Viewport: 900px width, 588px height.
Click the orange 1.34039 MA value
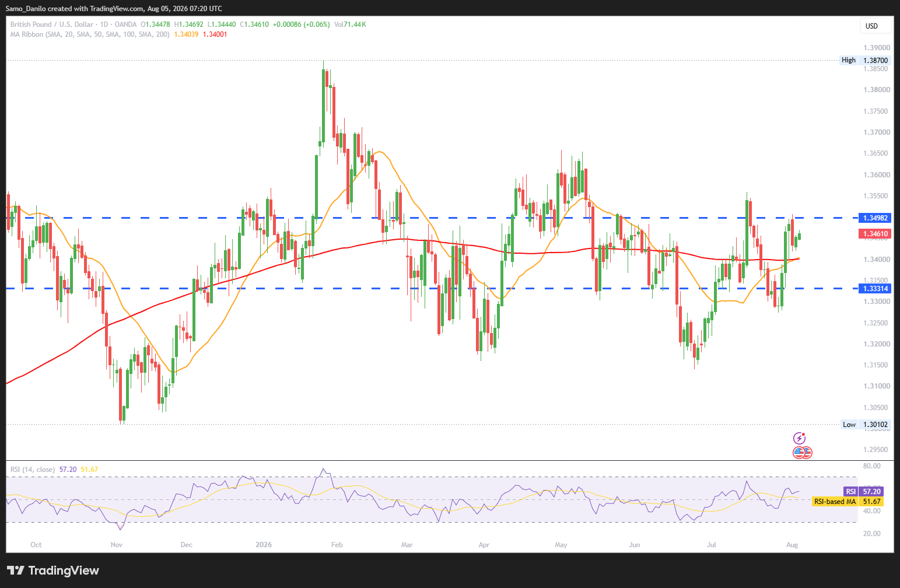point(186,34)
